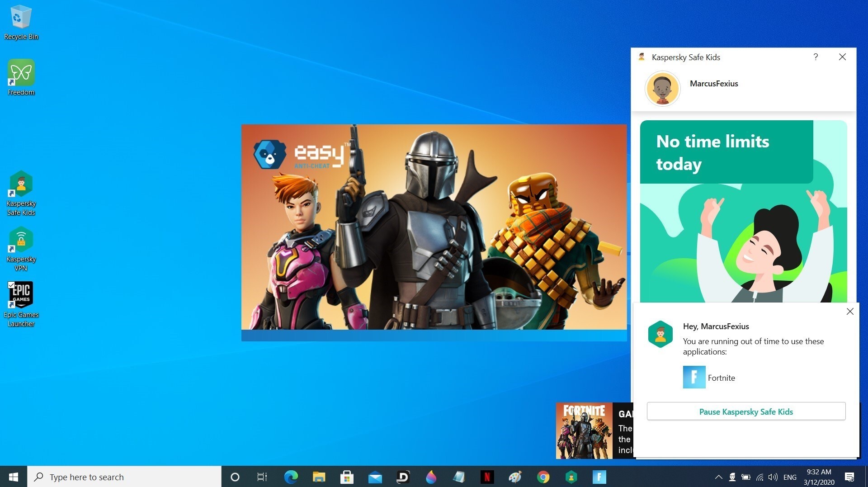Open Microsoft Store from the taskbar
The image size is (868, 487).
click(347, 477)
